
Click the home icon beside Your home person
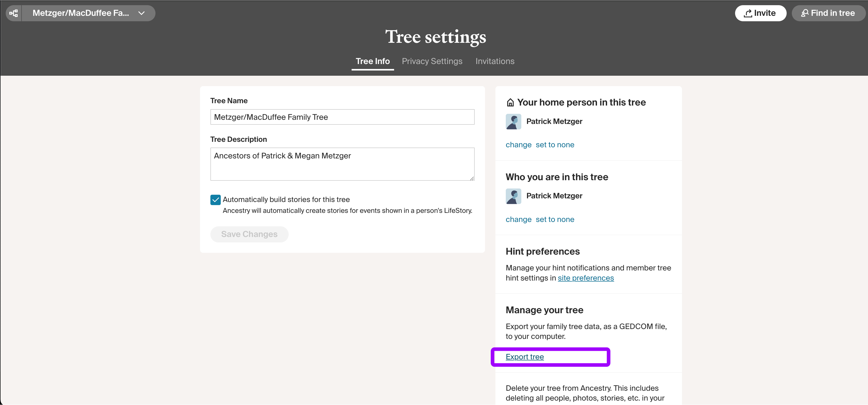510,102
